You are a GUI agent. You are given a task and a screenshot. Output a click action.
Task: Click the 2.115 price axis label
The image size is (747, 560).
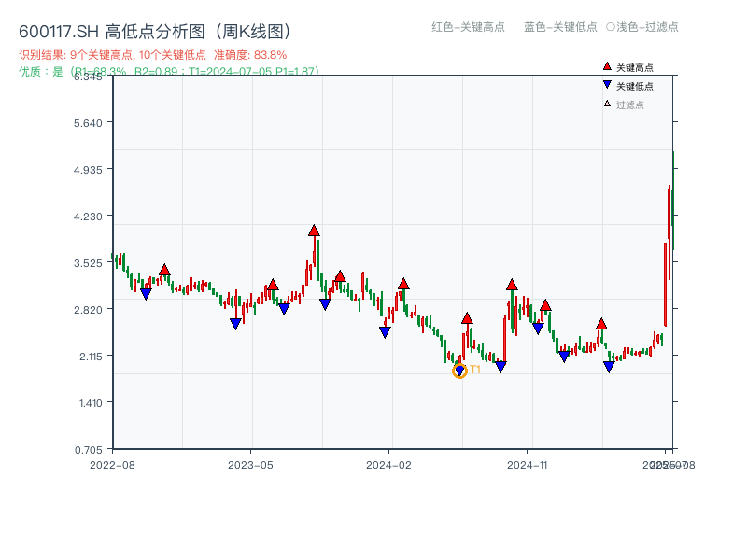(91, 357)
